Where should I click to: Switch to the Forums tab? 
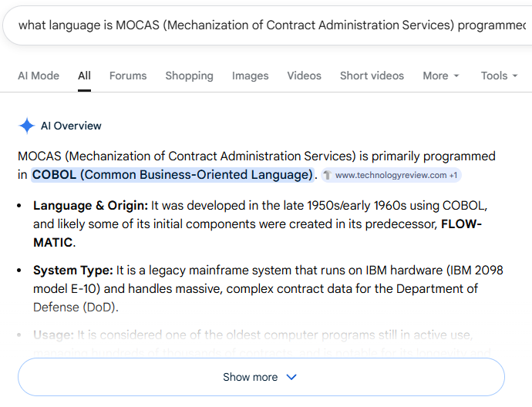coord(128,76)
